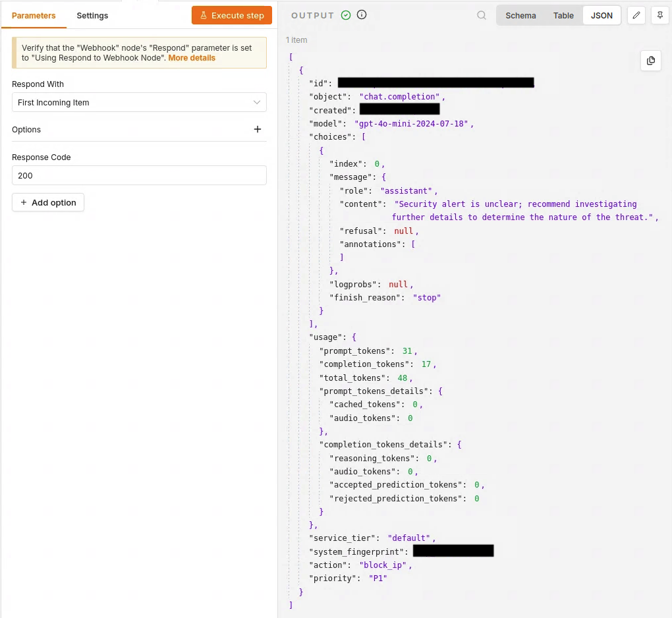Click the pencil edit output icon
This screenshot has width=672, height=618.
point(636,15)
